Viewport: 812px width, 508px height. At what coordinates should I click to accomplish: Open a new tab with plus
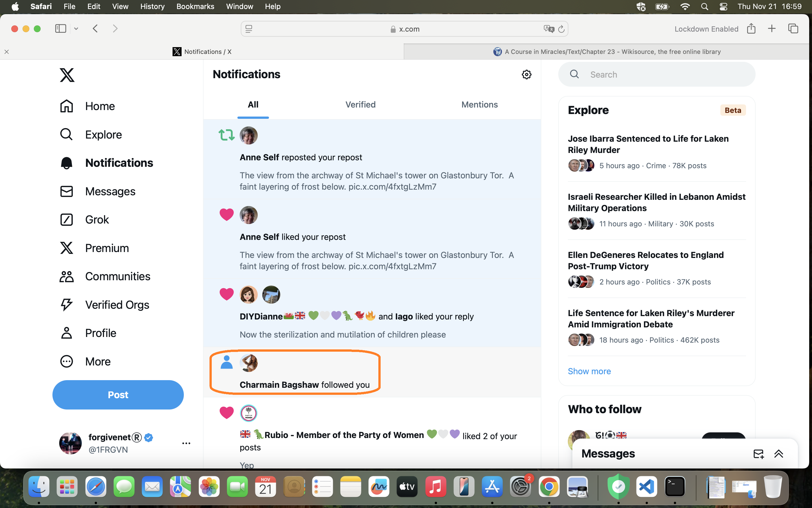pyautogui.click(x=772, y=29)
